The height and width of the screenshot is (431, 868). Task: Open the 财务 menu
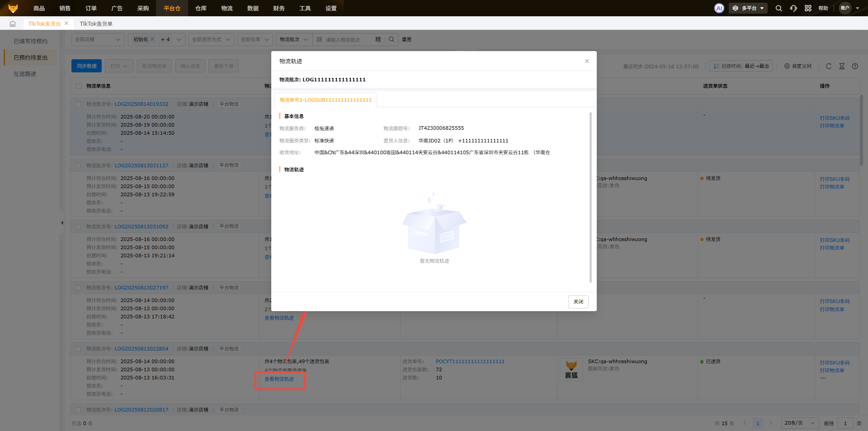point(279,8)
